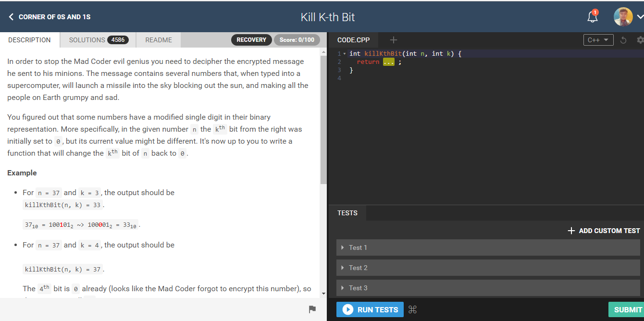Select the TESTS panel tab

pyautogui.click(x=347, y=213)
